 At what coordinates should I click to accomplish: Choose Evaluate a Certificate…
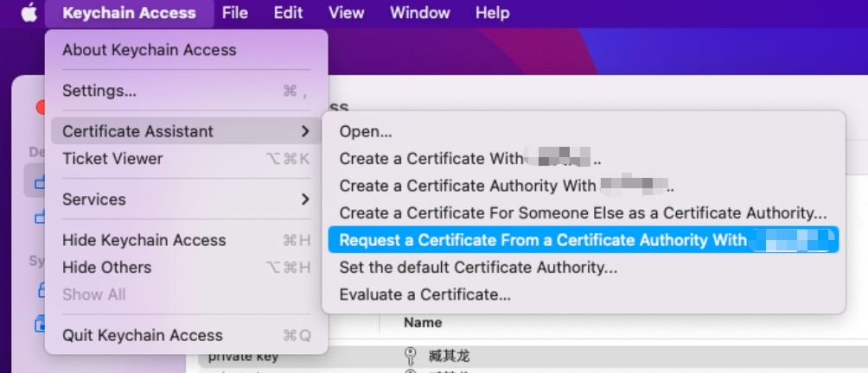click(x=424, y=294)
